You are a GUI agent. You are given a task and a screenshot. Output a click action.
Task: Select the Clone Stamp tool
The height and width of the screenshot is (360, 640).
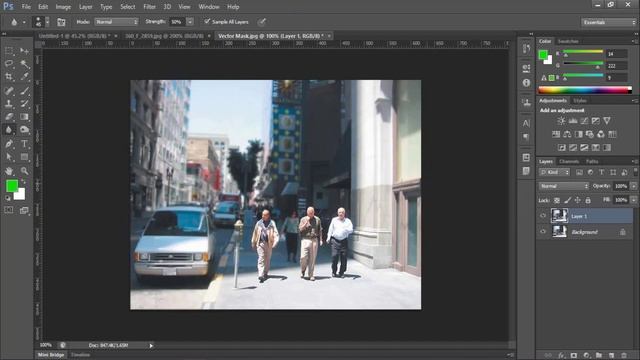coord(9,104)
